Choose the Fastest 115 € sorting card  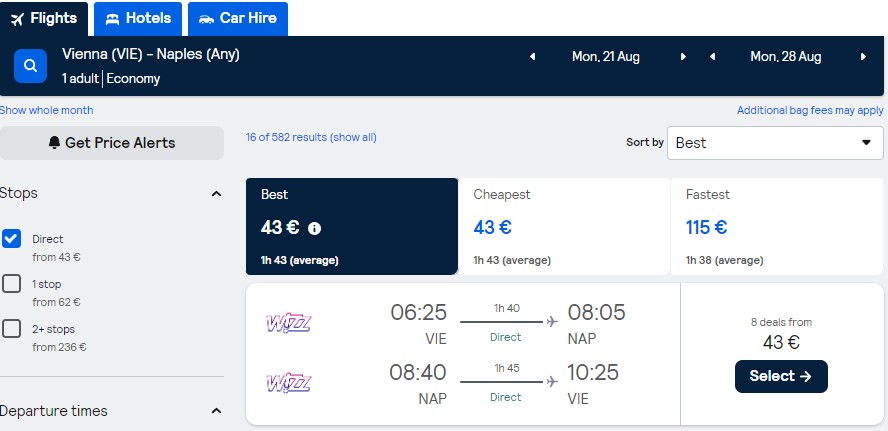pyautogui.click(x=777, y=227)
